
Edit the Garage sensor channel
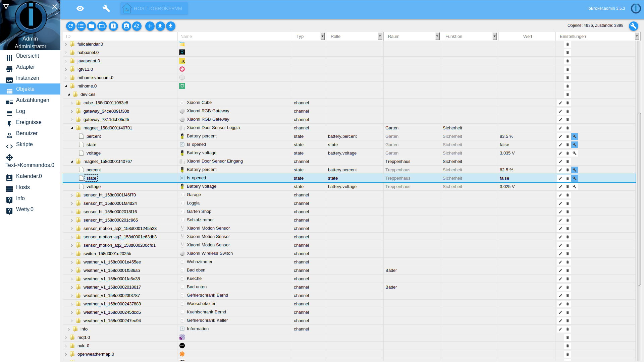[x=560, y=195]
